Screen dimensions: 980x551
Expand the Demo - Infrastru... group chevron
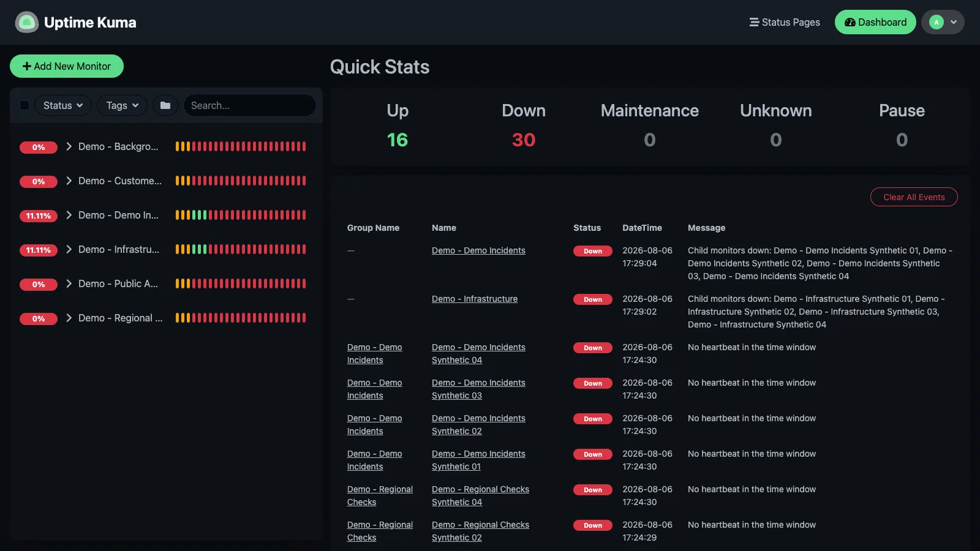(x=69, y=249)
